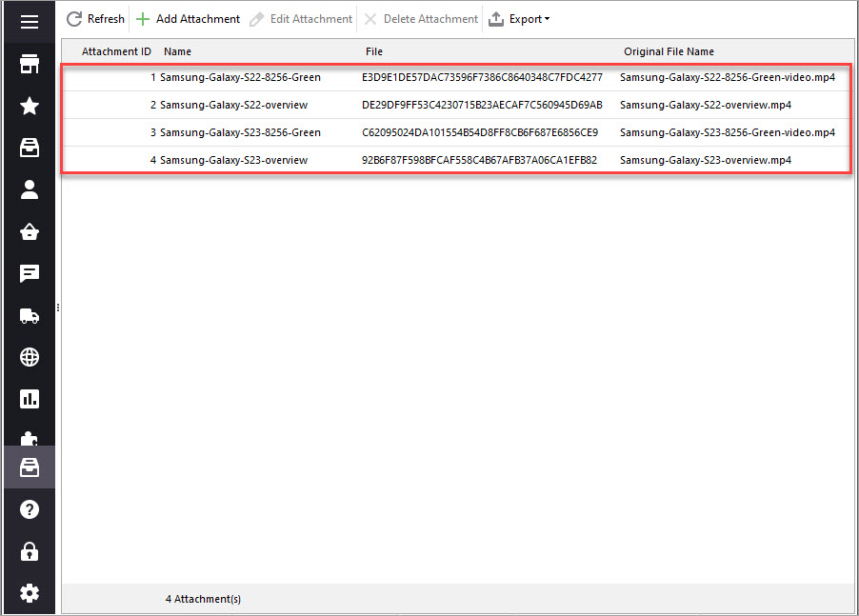Select row Samsung-Galaxy-S22-overview name

click(233, 105)
